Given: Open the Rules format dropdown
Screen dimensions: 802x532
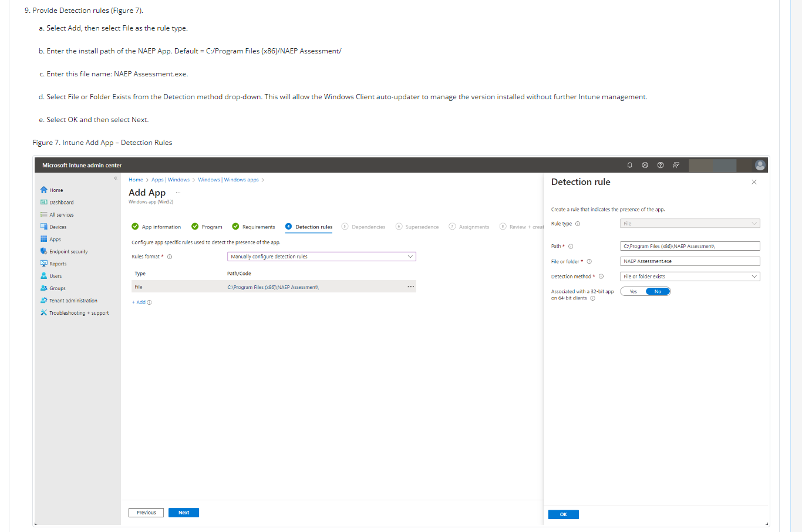Looking at the screenshot, I should coord(321,257).
